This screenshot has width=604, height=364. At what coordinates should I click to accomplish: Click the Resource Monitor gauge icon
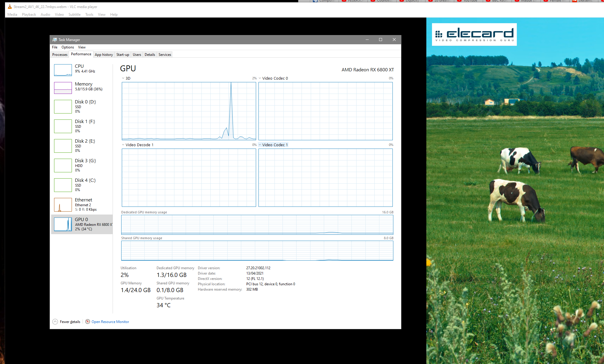(88, 322)
